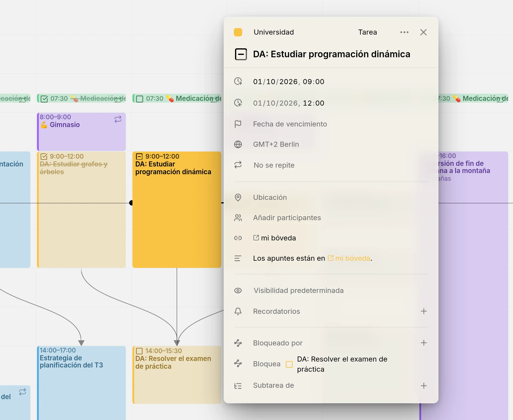Click the due date flag icon
This screenshot has height=420, width=513.
[238, 124]
